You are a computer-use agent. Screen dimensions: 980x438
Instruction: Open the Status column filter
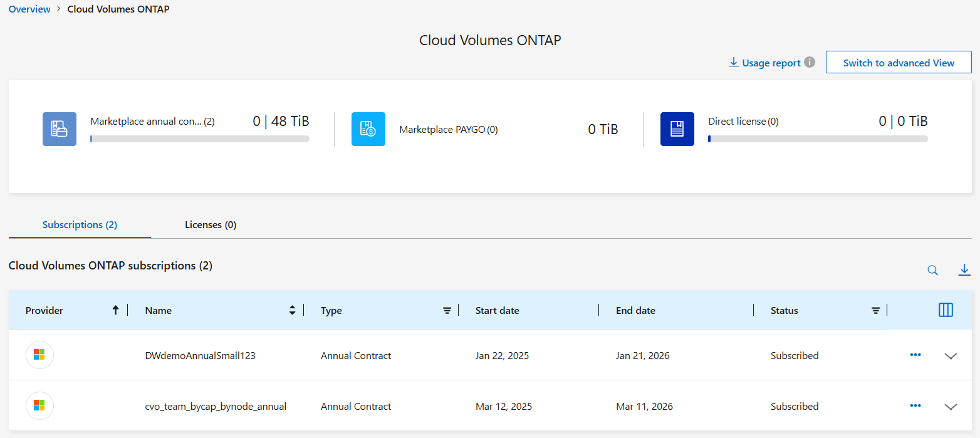point(876,310)
